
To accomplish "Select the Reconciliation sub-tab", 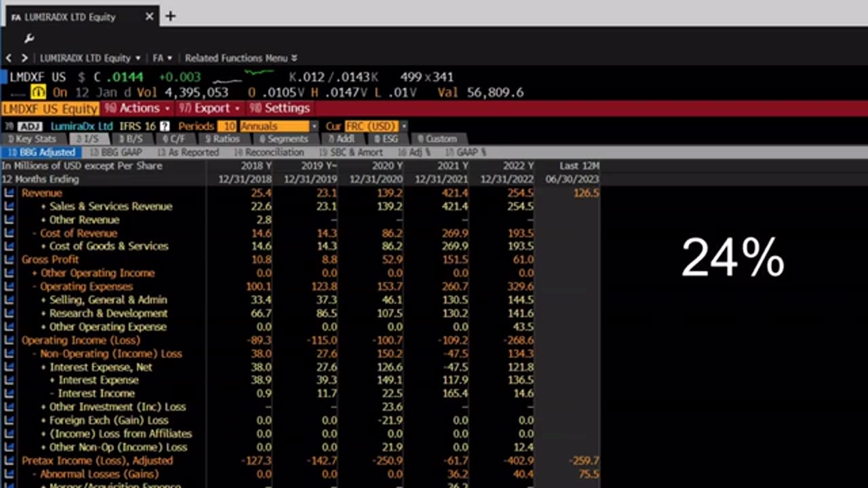I will coord(269,152).
